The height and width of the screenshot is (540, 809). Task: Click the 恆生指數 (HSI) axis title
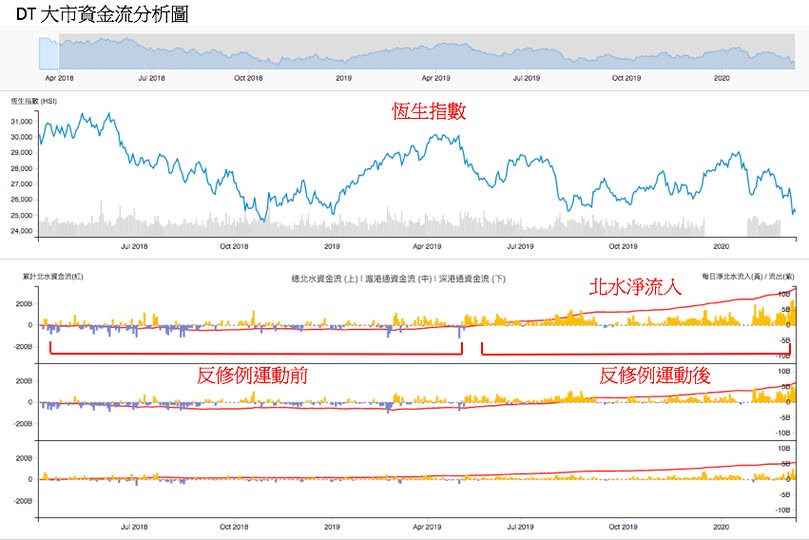click(34, 101)
